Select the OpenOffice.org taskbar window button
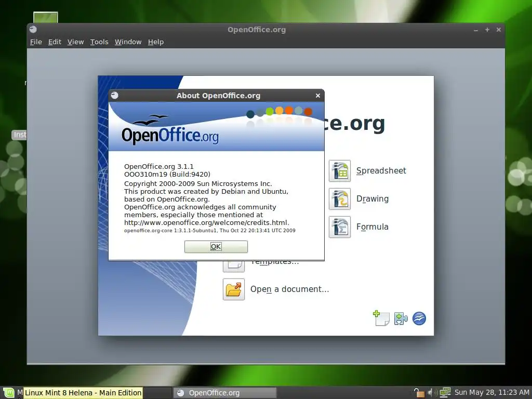This screenshot has width=532, height=399. pos(225,393)
